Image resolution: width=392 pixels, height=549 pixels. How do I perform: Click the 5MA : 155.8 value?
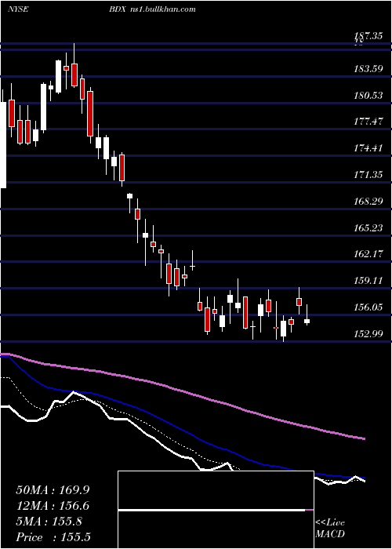click(x=49, y=522)
